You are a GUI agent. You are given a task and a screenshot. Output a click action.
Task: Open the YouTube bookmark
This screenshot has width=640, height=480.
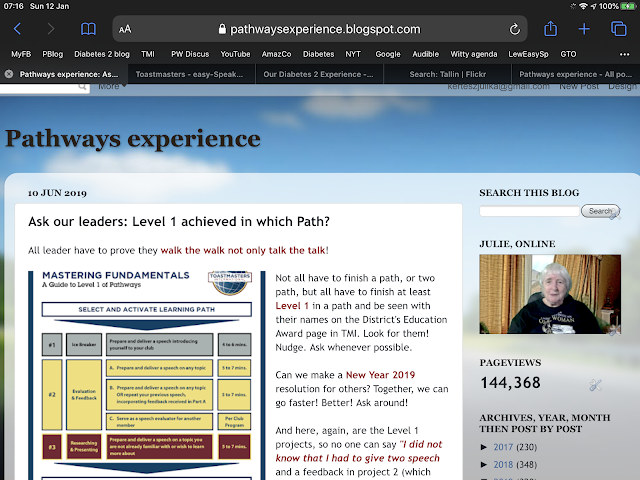(x=235, y=54)
